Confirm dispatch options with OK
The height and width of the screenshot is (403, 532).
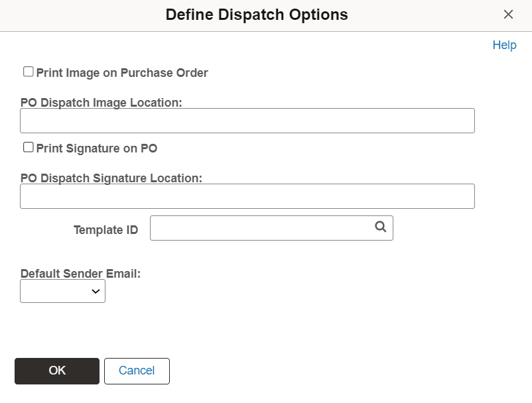click(x=56, y=371)
